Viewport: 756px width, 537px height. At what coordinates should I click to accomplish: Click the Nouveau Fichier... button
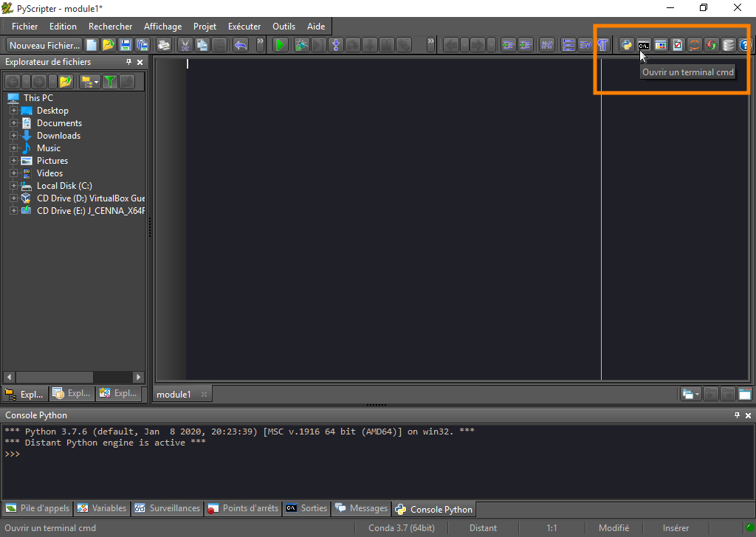(x=44, y=45)
